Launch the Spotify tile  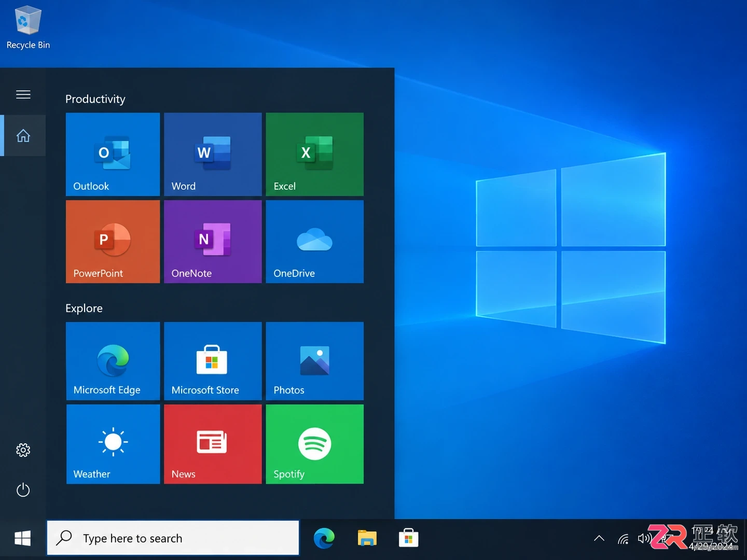314,444
